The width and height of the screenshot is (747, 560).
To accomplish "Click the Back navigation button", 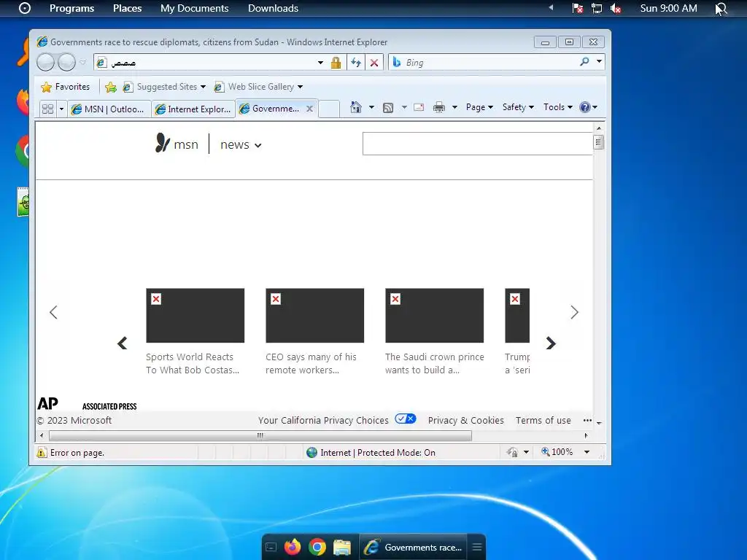I will (46, 63).
